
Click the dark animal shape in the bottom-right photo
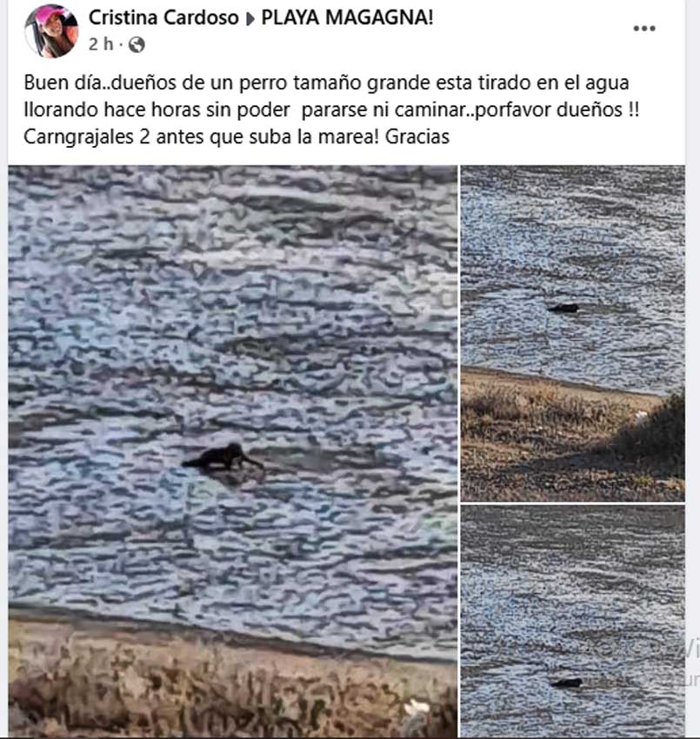coord(566,682)
